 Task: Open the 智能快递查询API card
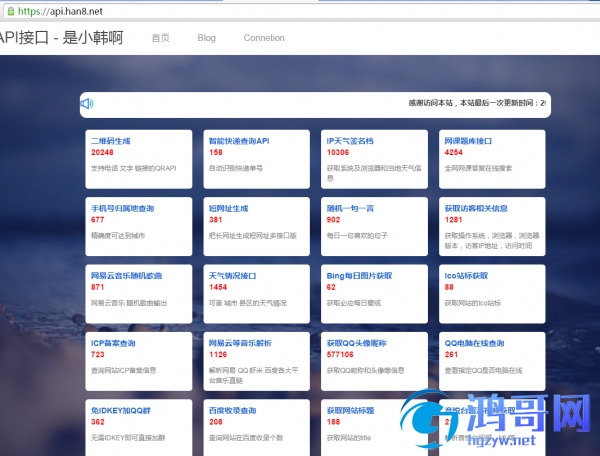[x=256, y=159]
